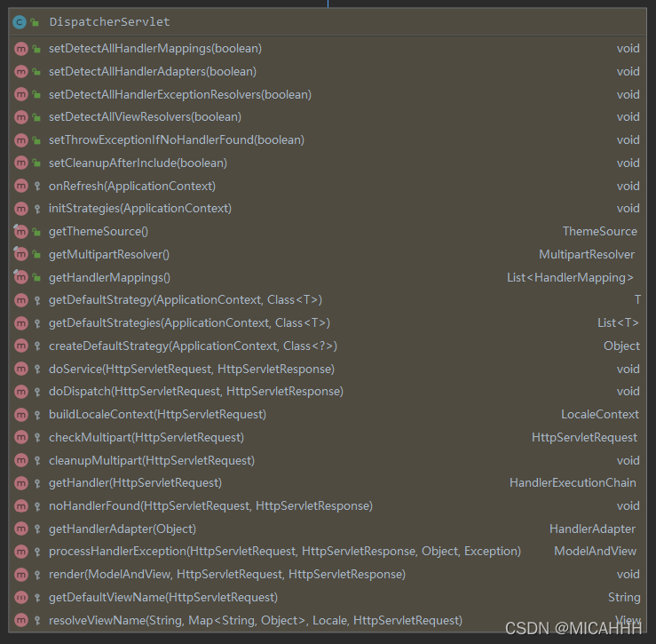Click final method icon for getMultipartResolver
656x644 pixels.
[x=21, y=254]
